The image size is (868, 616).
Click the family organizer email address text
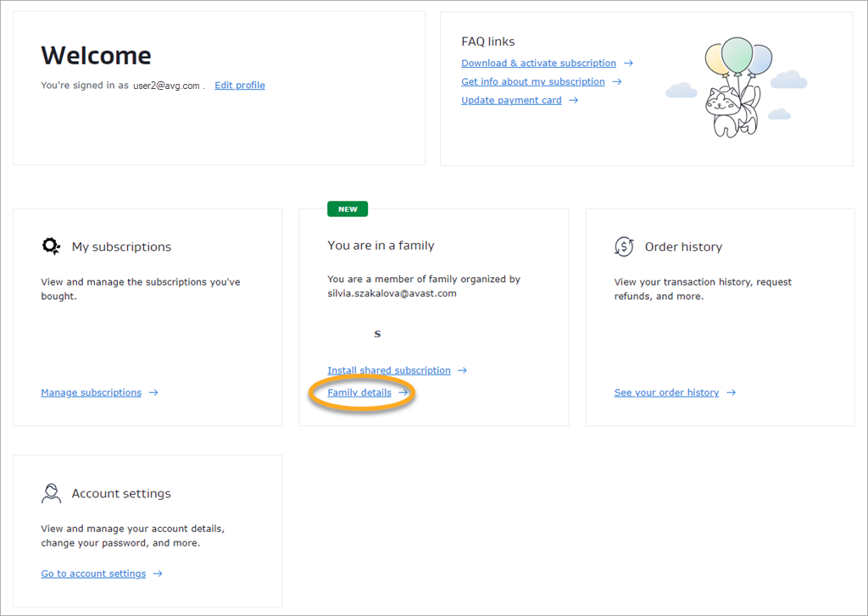click(392, 293)
